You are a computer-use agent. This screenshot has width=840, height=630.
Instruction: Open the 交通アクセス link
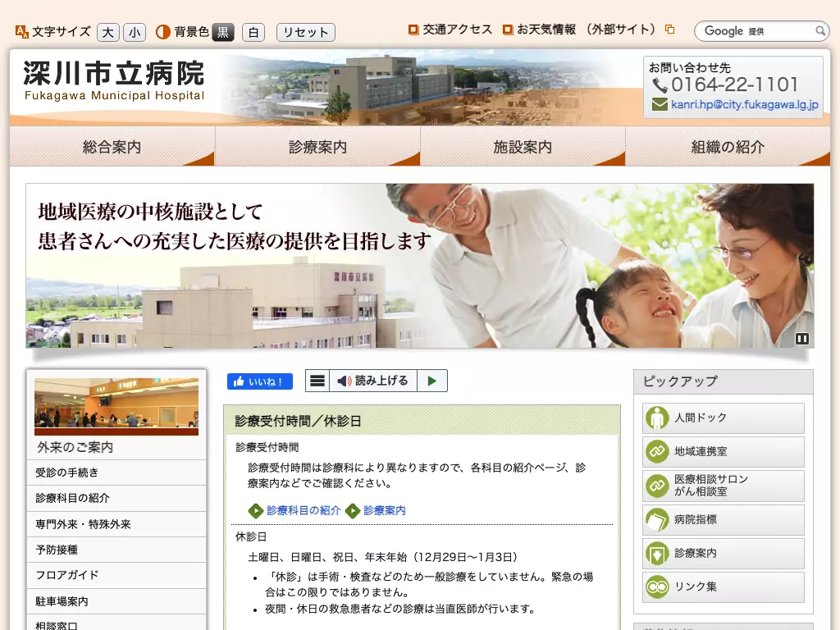pos(457,30)
